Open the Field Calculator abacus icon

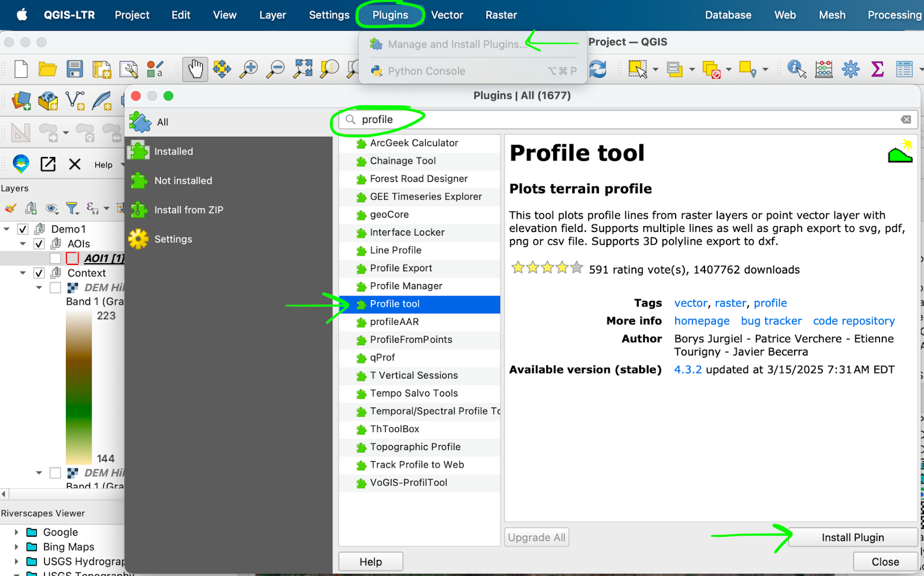tap(824, 69)
